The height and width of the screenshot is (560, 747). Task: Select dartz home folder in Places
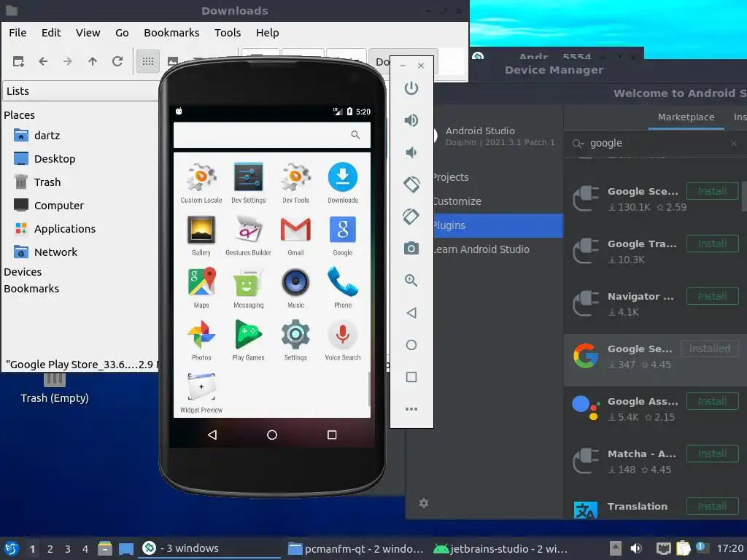pyautogui.click(x=37, y=135)
